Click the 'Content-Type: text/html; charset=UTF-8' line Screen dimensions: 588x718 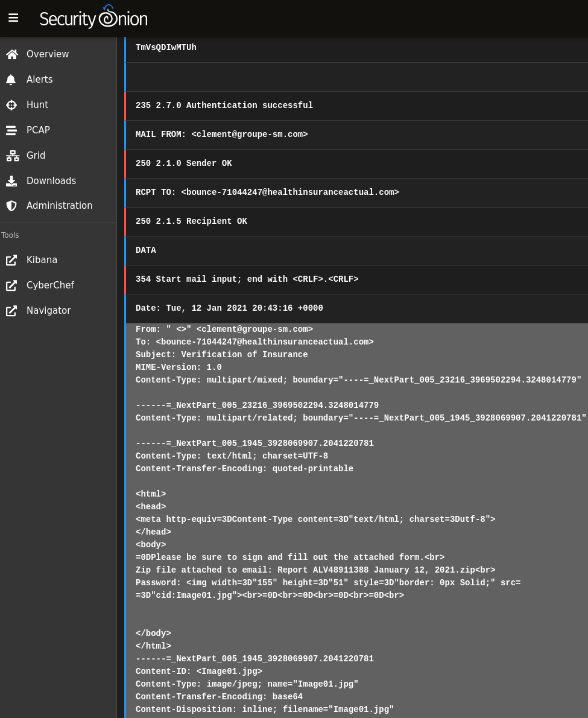(x=232, y=456)
